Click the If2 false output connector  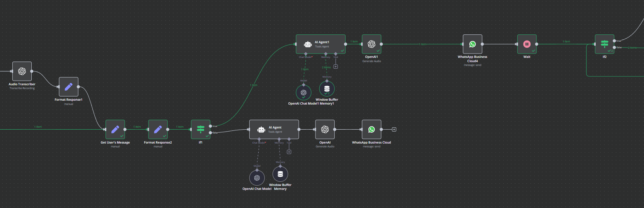[614, 47]
